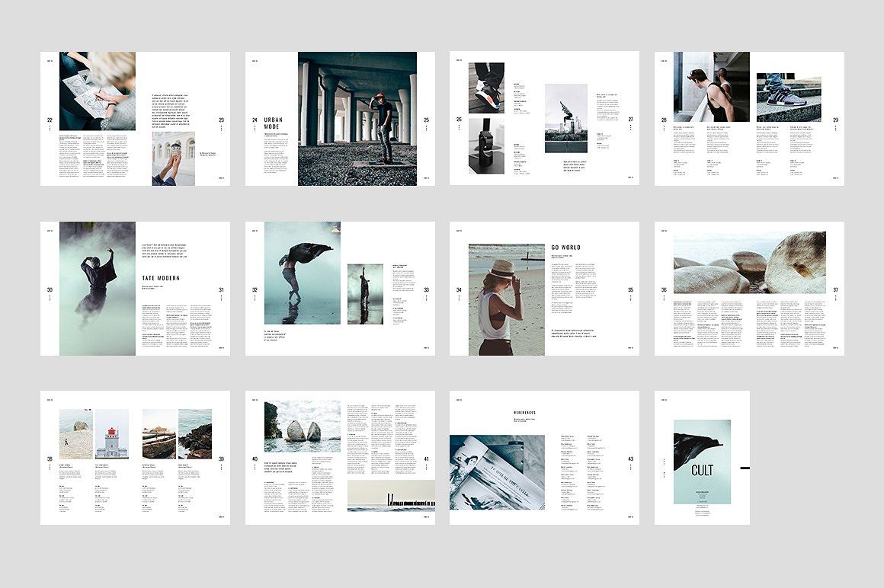Select the open magazine photo

click(497, 472)
